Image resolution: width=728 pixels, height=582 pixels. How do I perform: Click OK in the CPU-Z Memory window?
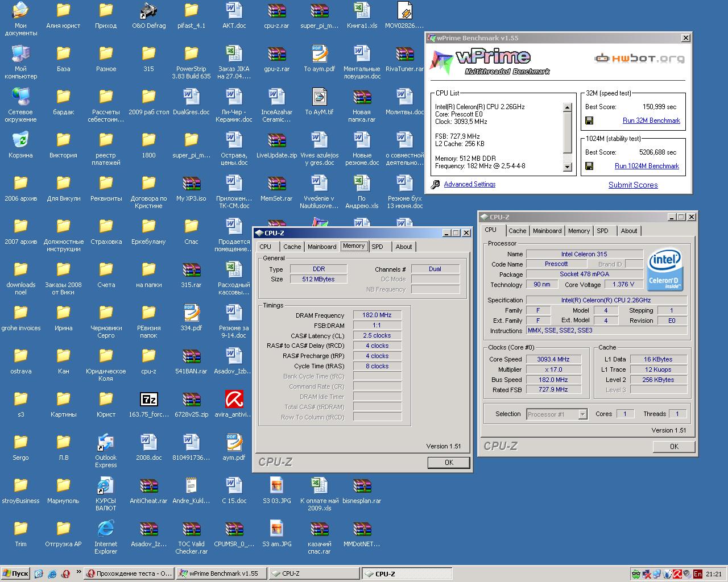point(449,463)
